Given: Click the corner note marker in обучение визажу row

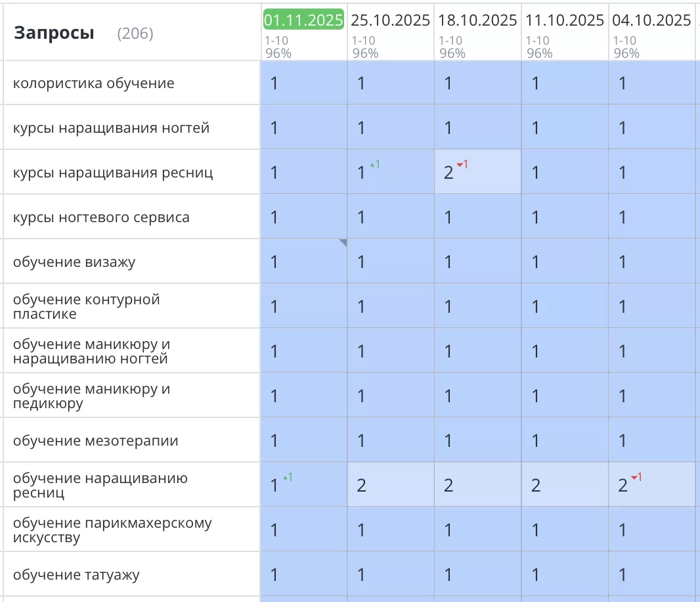Looking at the screenshot, I should coord(343,243).
